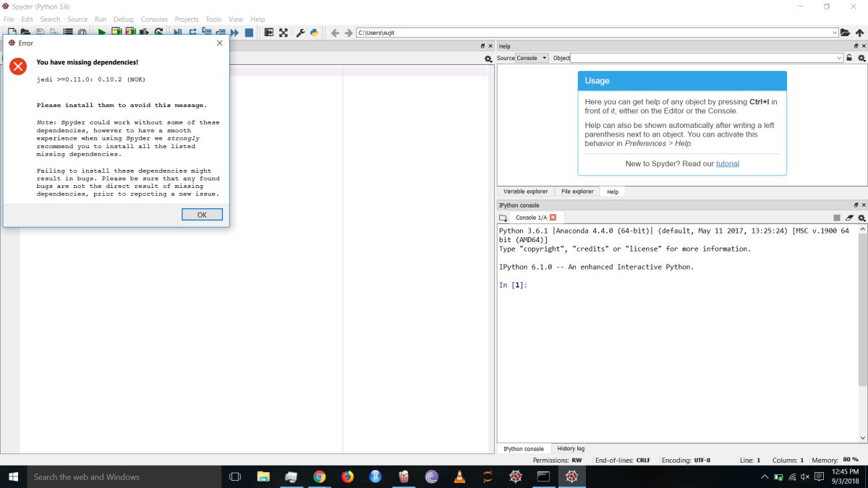868x488 pixels.
Task: Open the Run menu
Action: point(101,20)
